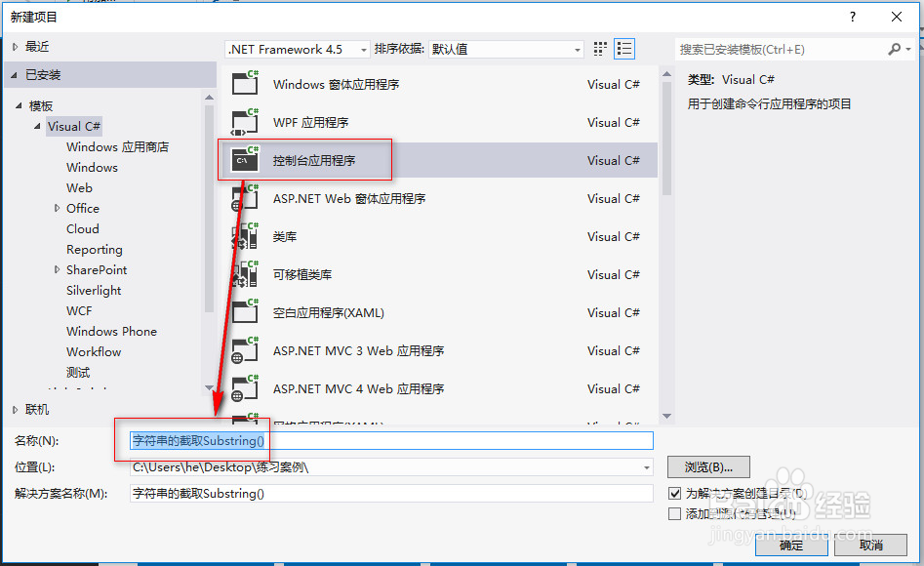The image size is (924, 566).
Task: Click the 取消 button
Action: (871, 546)
